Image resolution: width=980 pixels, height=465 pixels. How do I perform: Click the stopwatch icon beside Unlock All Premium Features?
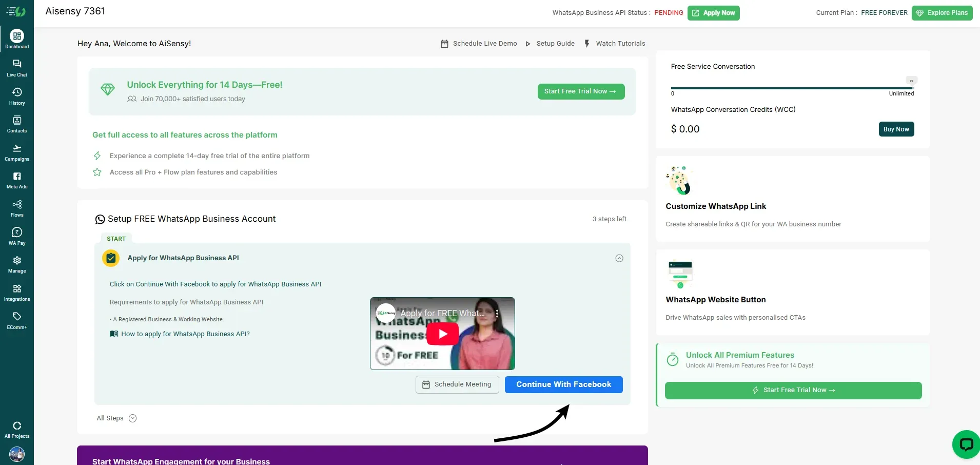coord(672,360)
